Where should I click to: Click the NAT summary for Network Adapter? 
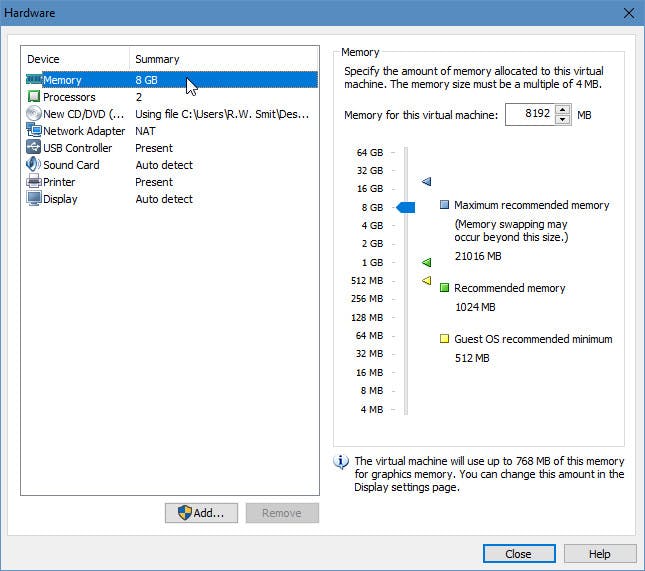tap(145, 131)
